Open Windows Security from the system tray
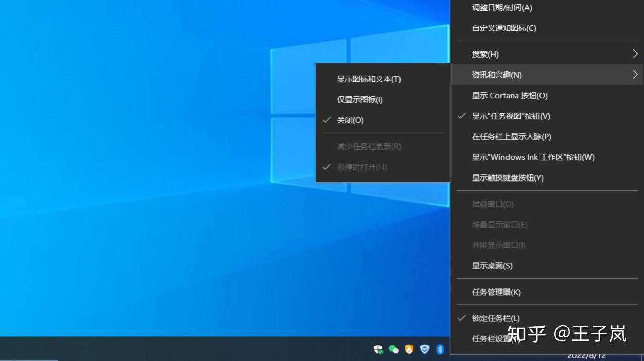The image size is (644, 361). point(378,350)
